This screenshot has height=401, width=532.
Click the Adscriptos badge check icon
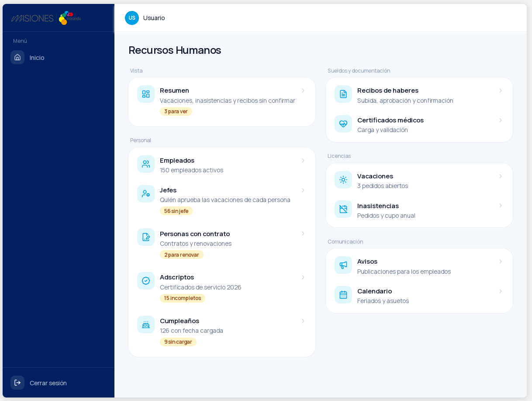click(x=146, y=281)
